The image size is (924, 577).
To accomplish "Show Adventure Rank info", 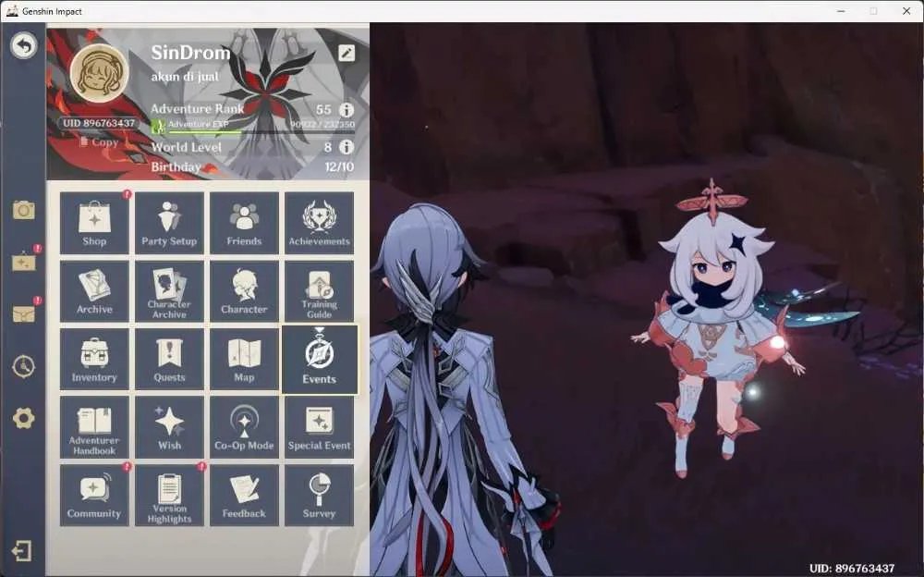I will (x=346, y=110).
